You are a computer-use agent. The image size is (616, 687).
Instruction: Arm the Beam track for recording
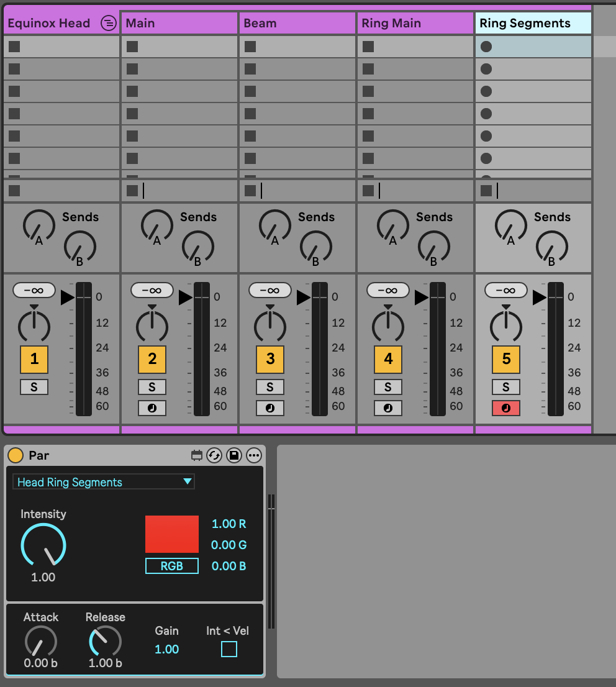click(270, 408)
